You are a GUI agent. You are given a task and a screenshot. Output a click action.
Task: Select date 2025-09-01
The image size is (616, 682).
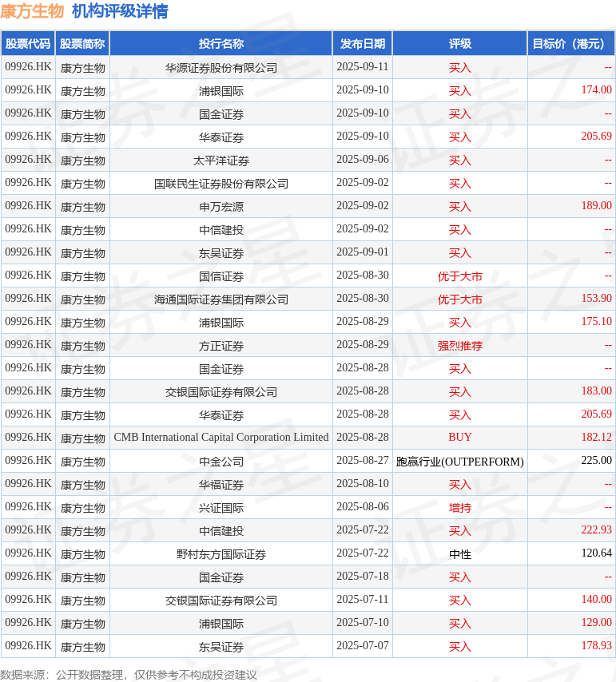pyautogui.click(x=363, y=252)
